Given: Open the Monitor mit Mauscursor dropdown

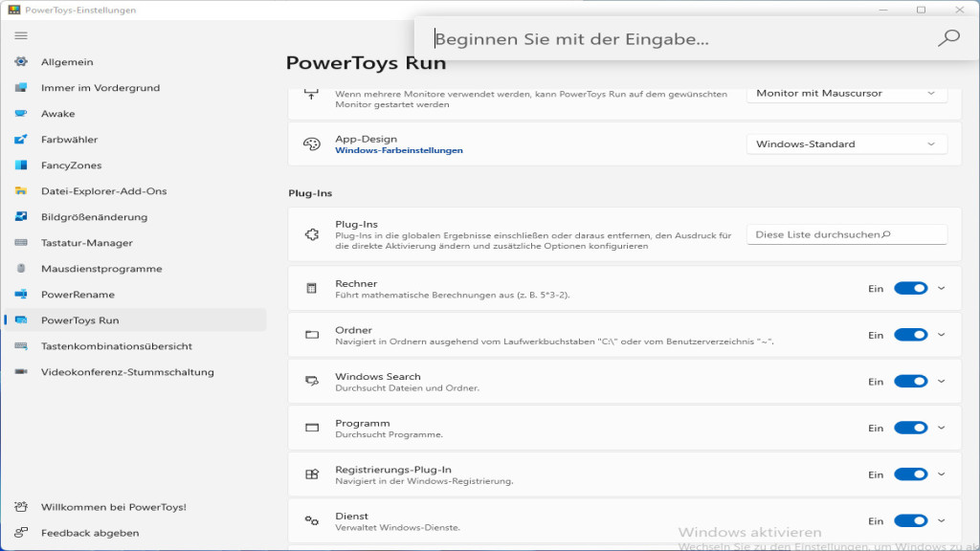Looking at the screenshot, I should coord(846,94).
